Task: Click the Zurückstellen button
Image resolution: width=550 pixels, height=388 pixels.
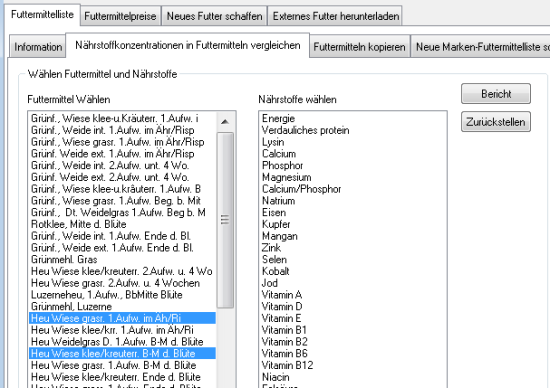Action: [x=496, y=122]
